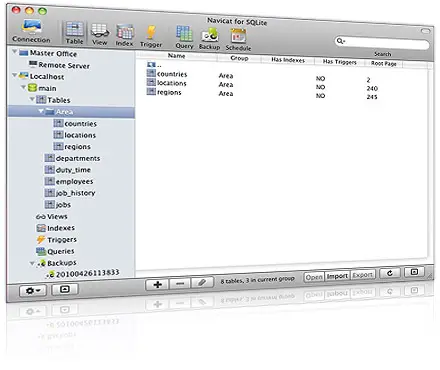Screen dimensions: 440x370
Task: Click the pencil edit table button
Action: (202, 283)
